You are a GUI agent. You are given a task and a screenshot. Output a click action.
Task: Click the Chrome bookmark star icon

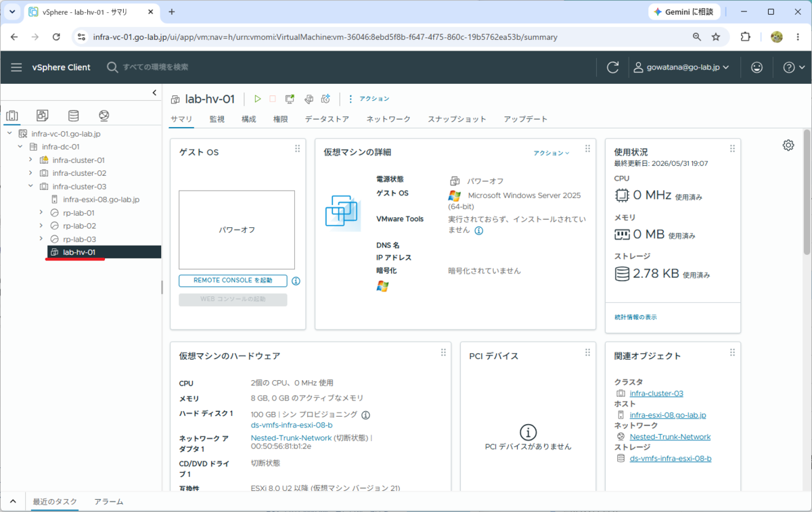pos(716,37)
